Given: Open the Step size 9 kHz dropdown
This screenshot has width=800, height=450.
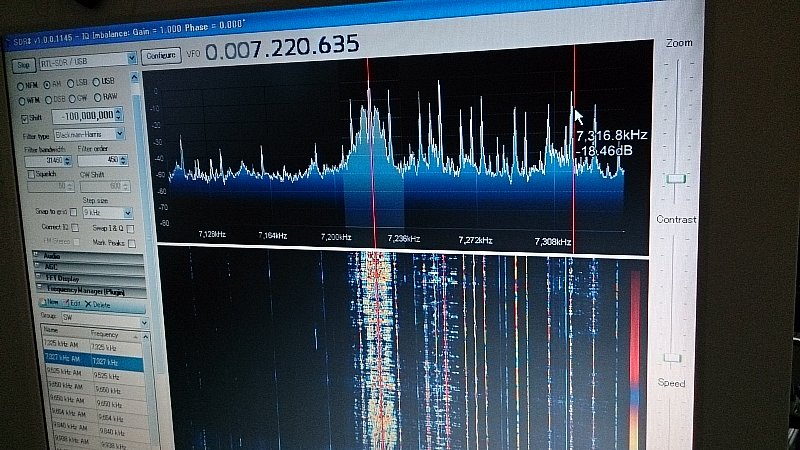Looking at the screenshot, I should (128, 213).
